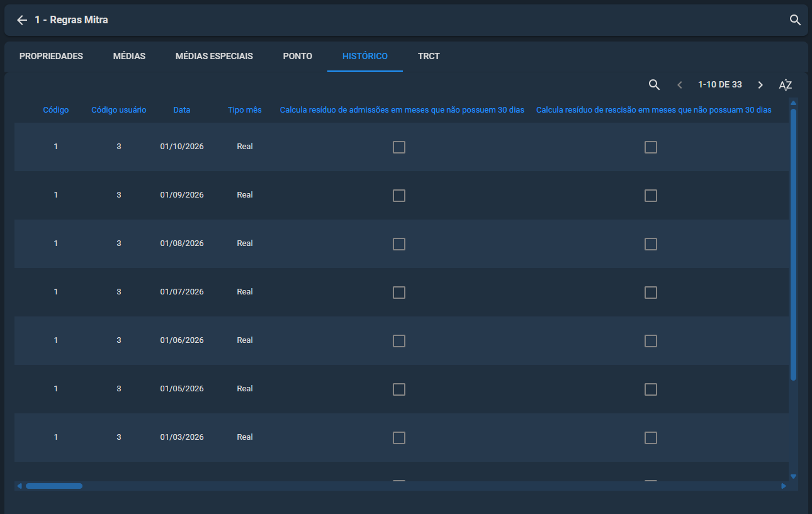Toggle the admissões residue checkbox for 01/09/2026

coord(399,196)
